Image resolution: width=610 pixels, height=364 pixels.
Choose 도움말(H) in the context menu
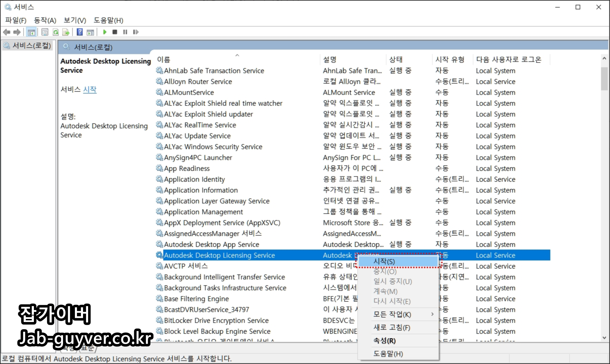pos(398,354)
